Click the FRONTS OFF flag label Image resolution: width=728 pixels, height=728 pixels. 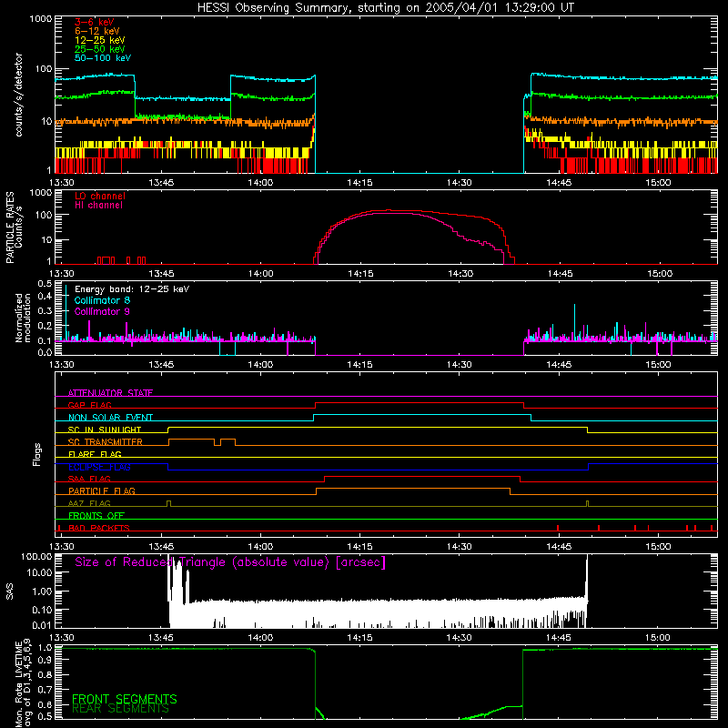96,516
